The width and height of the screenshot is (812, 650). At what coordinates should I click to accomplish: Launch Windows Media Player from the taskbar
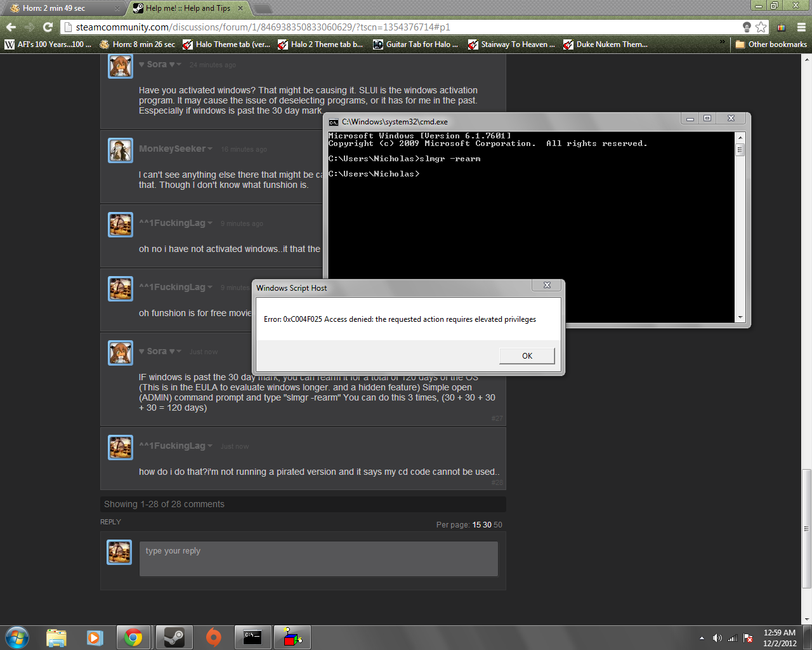pos(95,637)
